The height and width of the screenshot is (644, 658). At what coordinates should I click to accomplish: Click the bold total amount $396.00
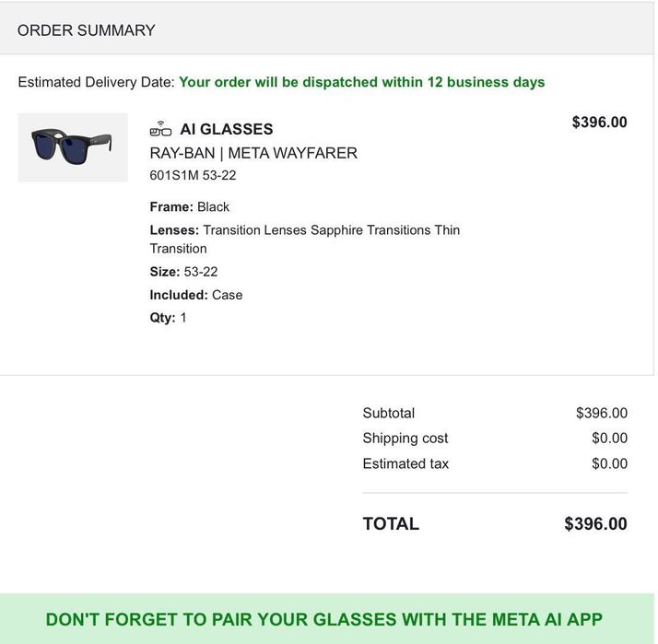595,524
